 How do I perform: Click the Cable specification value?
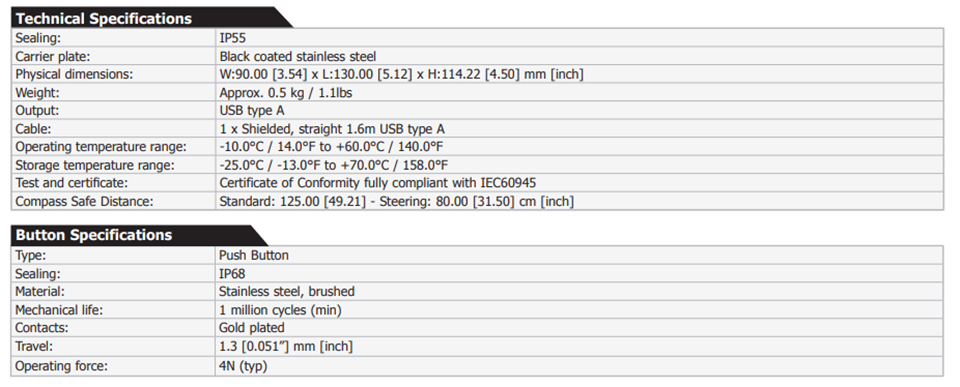coord(332,129)
